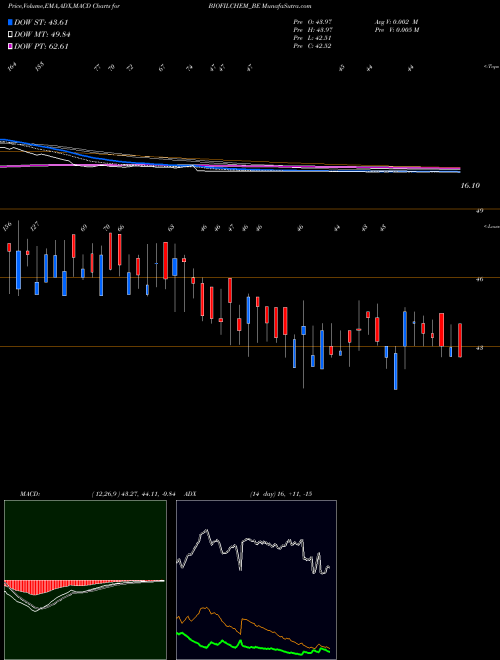Image resolution: width=500 pixels, height=660 pixels.
Task: Click the 'Pre C: 42.52' value
Action: pos(313,46)
